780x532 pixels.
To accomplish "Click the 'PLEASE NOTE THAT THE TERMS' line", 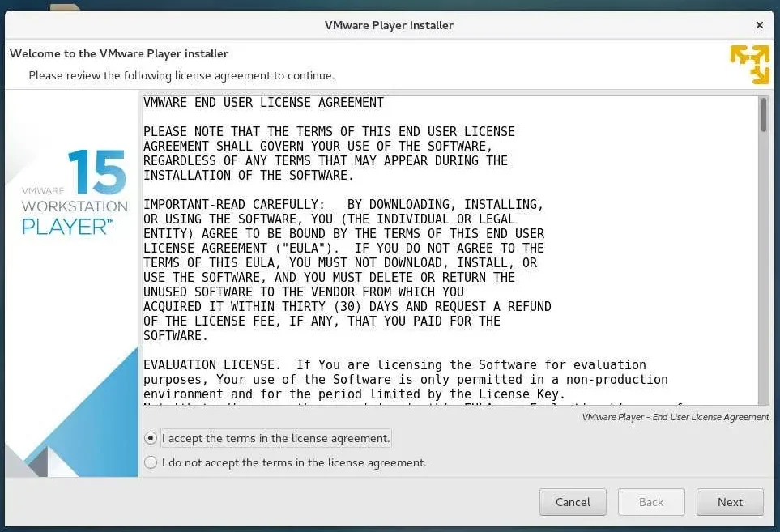I will click(329, 132).
